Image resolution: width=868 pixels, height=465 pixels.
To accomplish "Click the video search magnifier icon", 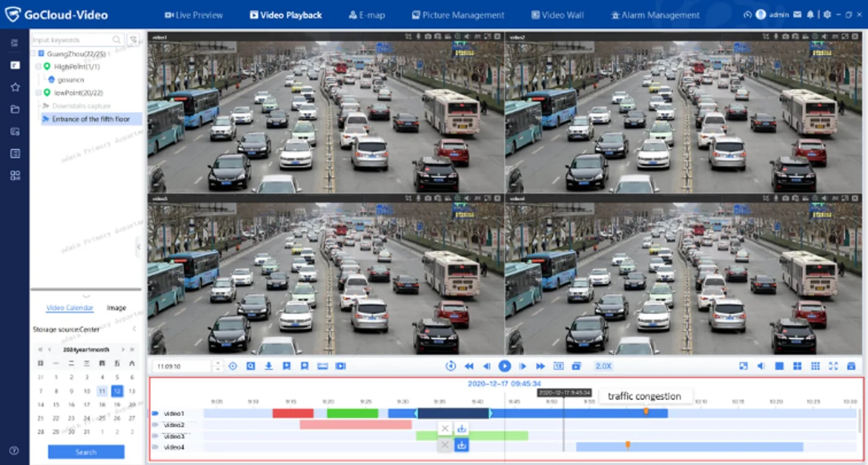I will [251, 366].
